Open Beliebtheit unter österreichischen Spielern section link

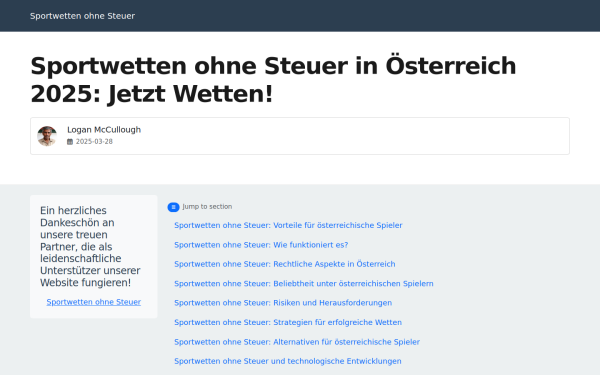pyautogui.click(x=304, y=284)
